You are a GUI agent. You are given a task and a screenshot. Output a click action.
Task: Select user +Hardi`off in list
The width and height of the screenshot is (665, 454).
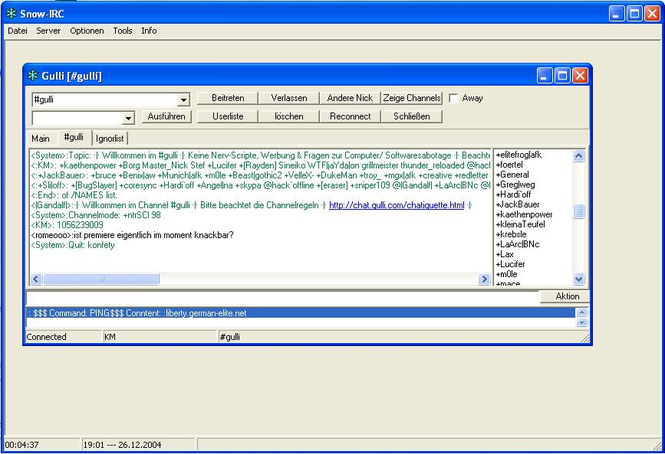(513, 194)
